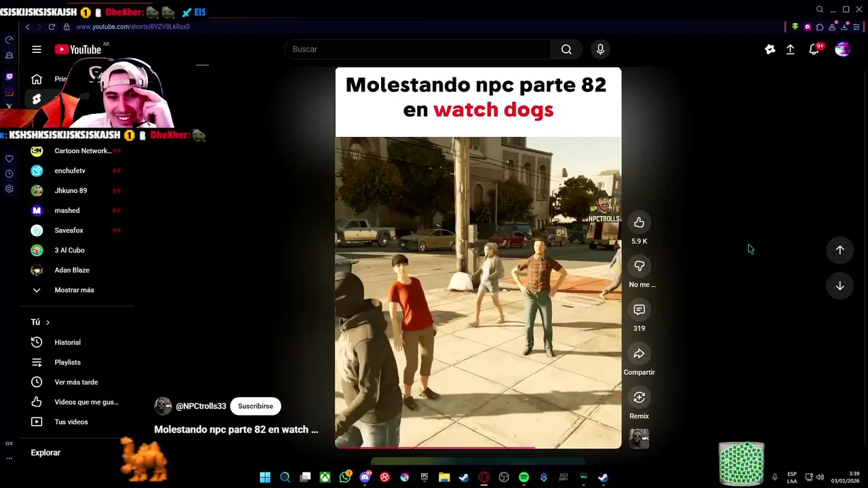868x488 pixels.
Task: Open the YouTube account avatar menu
Action: 842,49
